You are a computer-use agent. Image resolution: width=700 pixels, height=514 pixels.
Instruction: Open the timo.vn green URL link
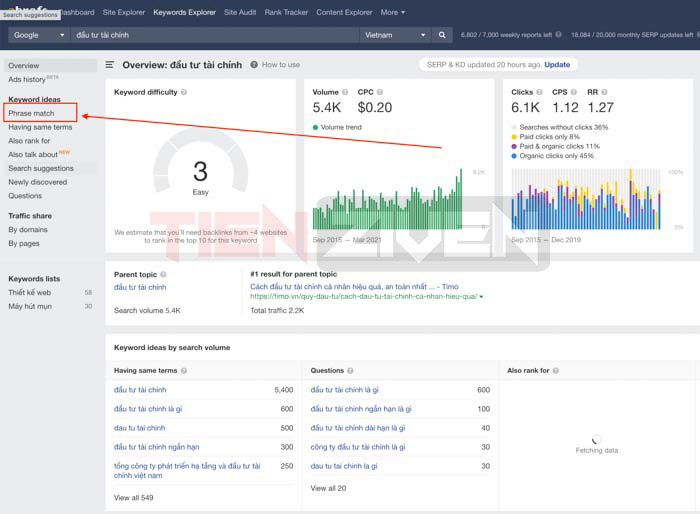(363, 297)
